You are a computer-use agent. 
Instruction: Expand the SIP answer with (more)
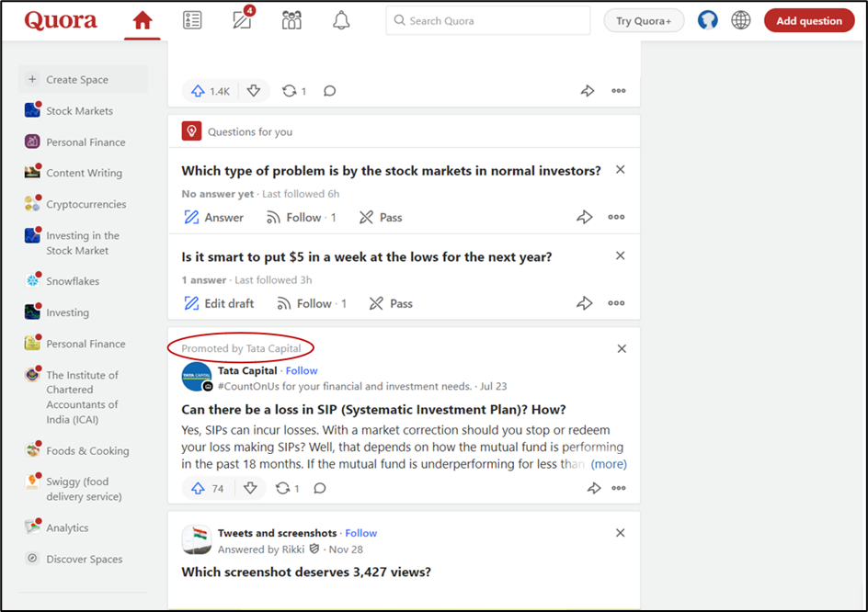tap(609, 464)
